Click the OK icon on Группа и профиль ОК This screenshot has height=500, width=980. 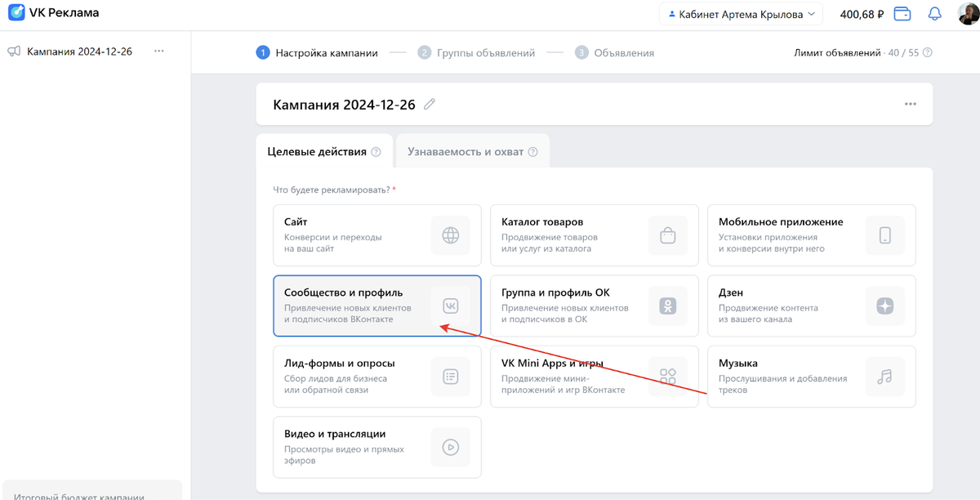click(668, 306)
